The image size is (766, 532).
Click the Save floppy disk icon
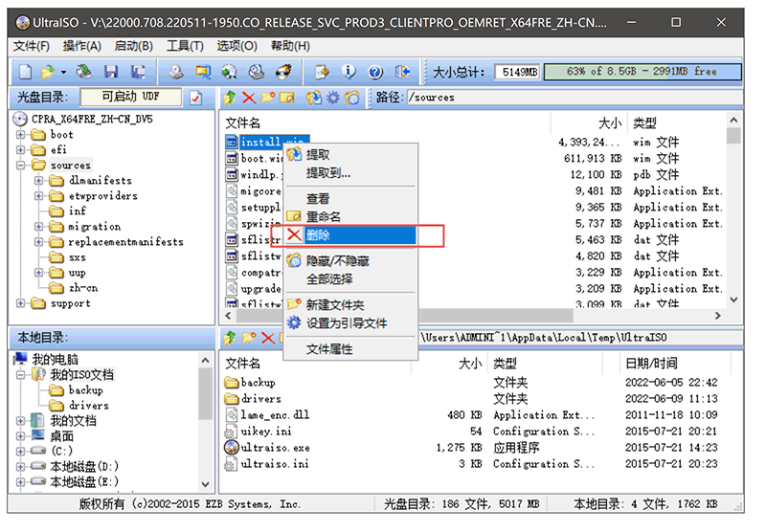(111, 72)
